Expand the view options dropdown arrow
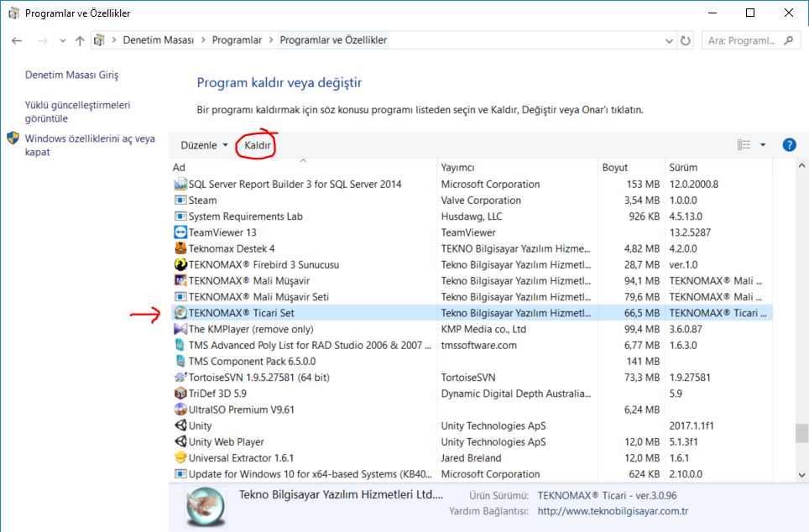This screenshot has width=809, height=532. 763,145
